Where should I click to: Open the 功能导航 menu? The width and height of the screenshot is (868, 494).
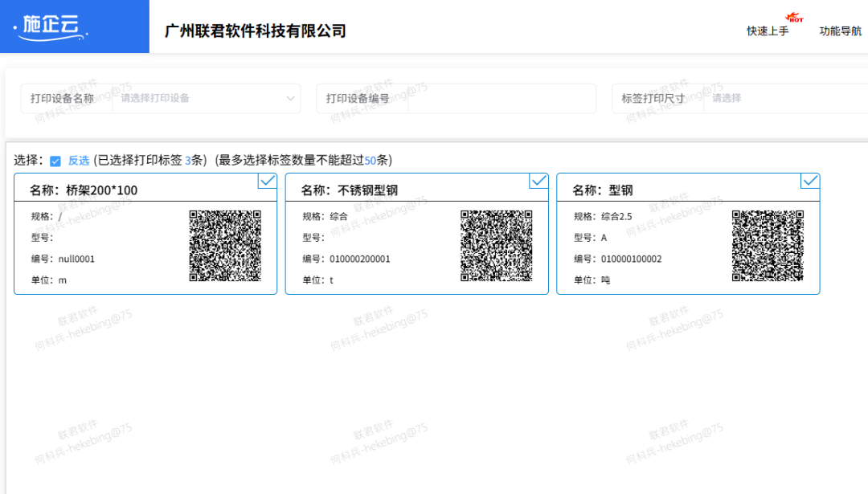(841, 31)
